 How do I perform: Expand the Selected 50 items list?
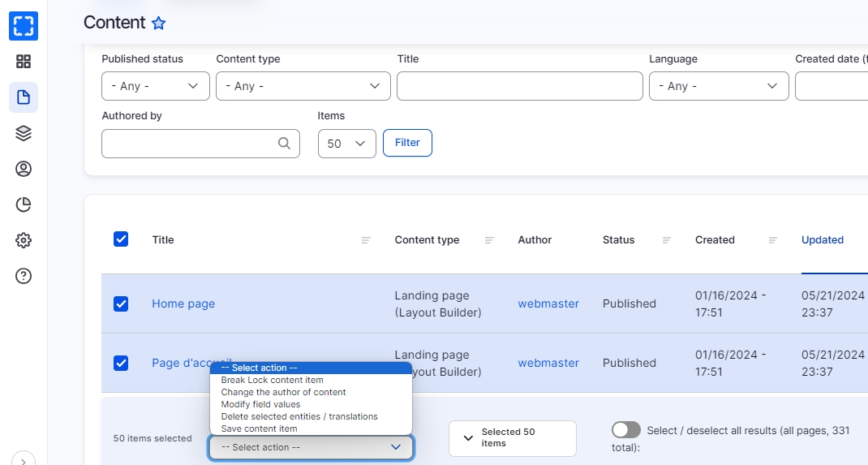(x=512, y=438)
